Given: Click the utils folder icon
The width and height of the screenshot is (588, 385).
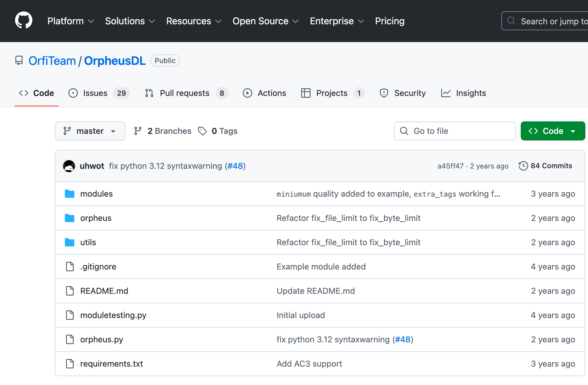Looking at the screenshot, I should tap(70, 242).
